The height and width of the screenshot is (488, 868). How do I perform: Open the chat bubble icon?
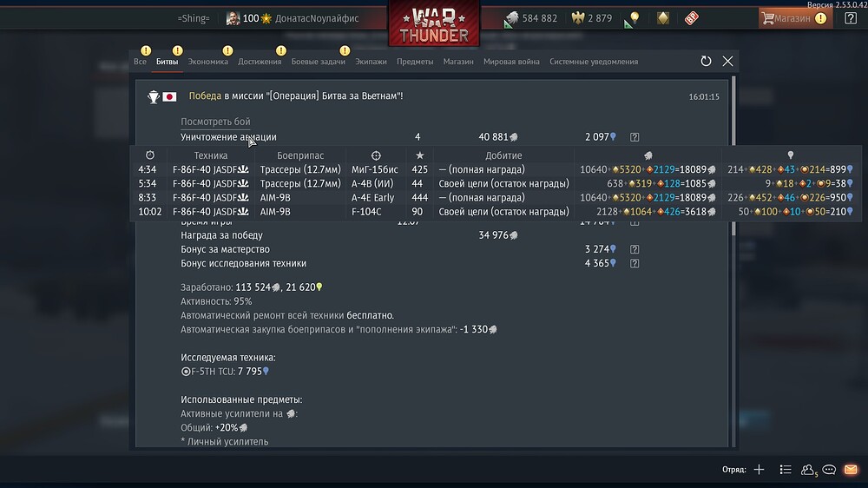point(829,470)
